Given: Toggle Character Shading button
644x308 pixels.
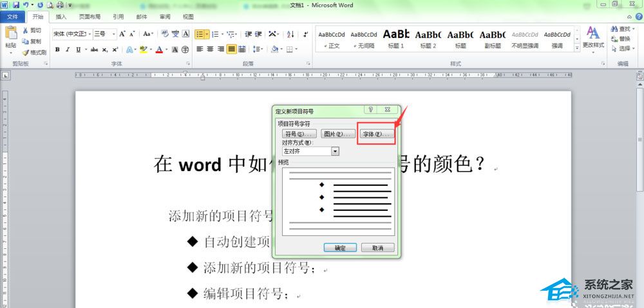Looking at the screenshot, I should point(175,50).
